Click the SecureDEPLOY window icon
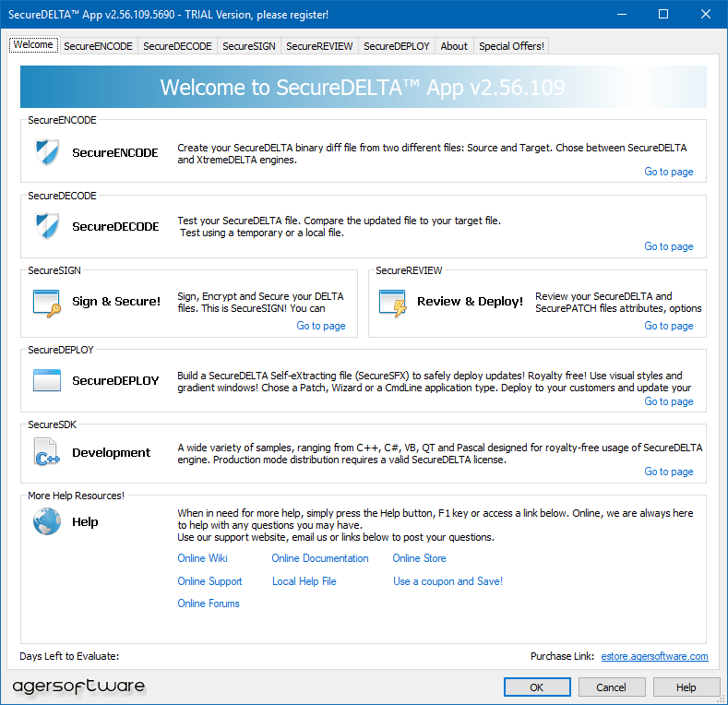728x705 pixels. coord(47,380)
